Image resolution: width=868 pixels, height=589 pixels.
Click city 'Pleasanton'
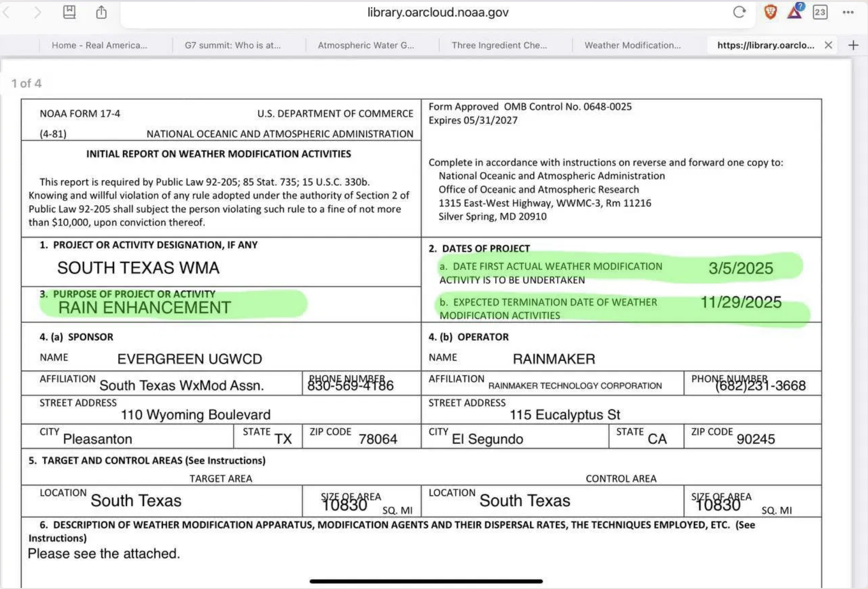pos(98,439)
